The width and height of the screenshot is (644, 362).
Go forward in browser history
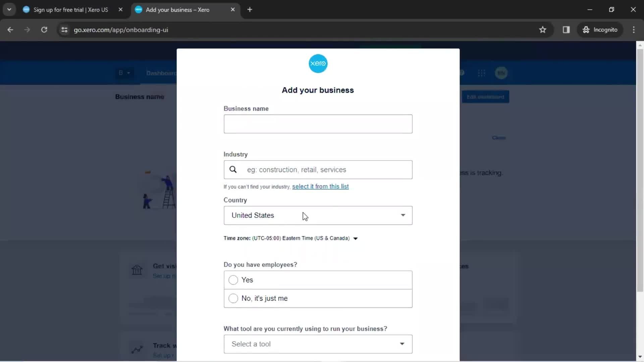point(27,30)
